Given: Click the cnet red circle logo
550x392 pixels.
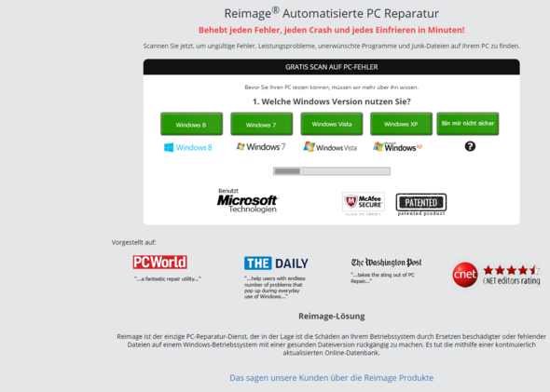Looking at the screenshot, I should (x=465, y=275).
